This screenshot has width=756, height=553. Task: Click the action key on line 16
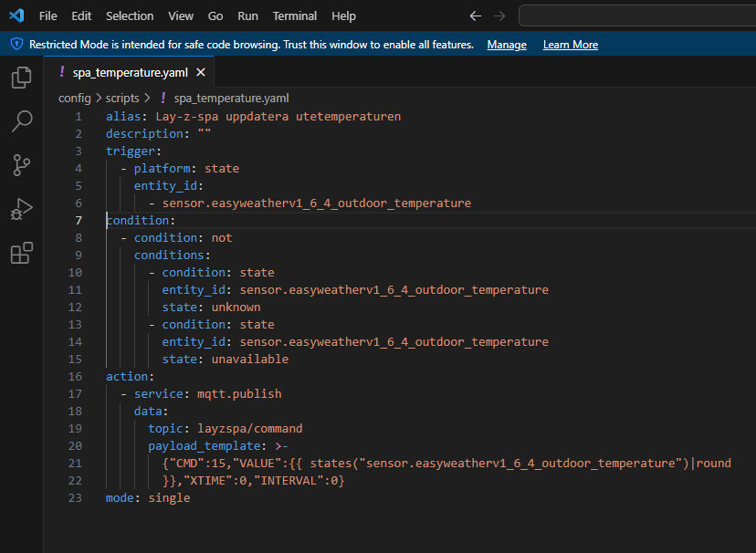[127, 377]
